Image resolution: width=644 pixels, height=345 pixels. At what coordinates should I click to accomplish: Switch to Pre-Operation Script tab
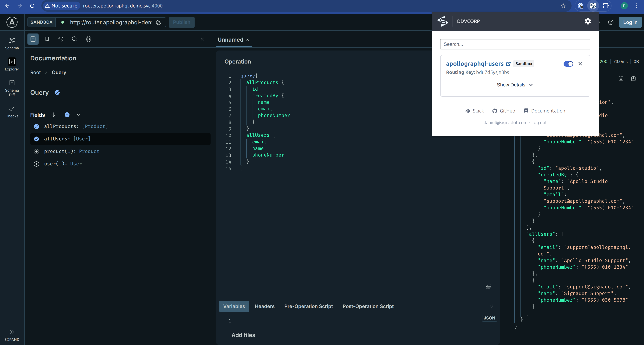click(309, 306)
